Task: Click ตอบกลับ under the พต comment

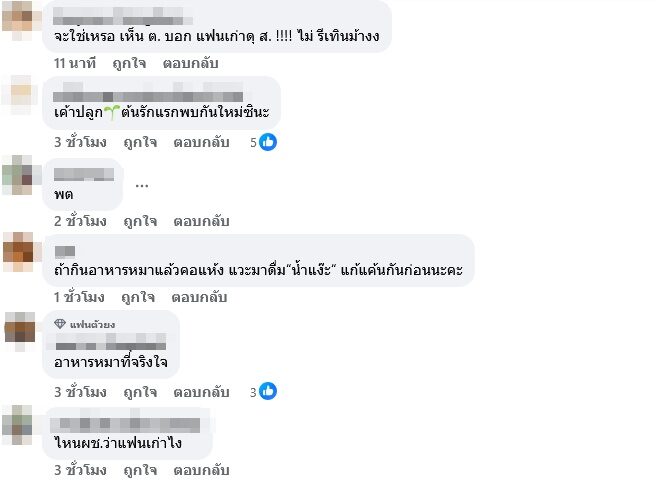Action: click(201, 221)
